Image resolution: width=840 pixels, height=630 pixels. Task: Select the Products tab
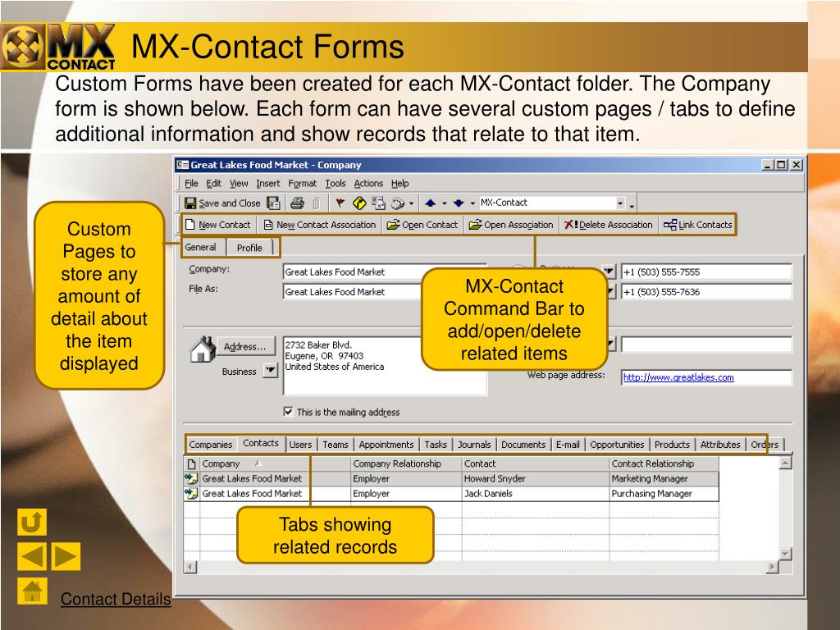coord(673,444)
